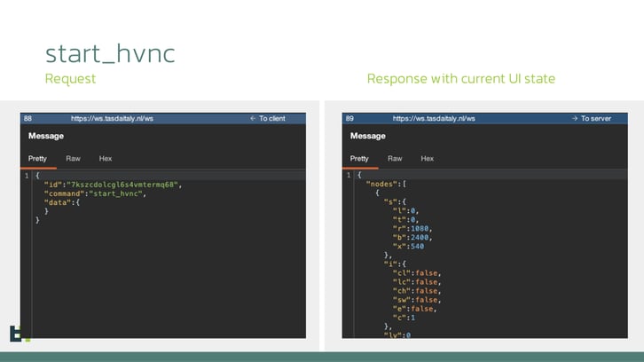Screen dimensions: 644x362
Task: Switch to Raw tab in request message 88
Action: point(73,159)
